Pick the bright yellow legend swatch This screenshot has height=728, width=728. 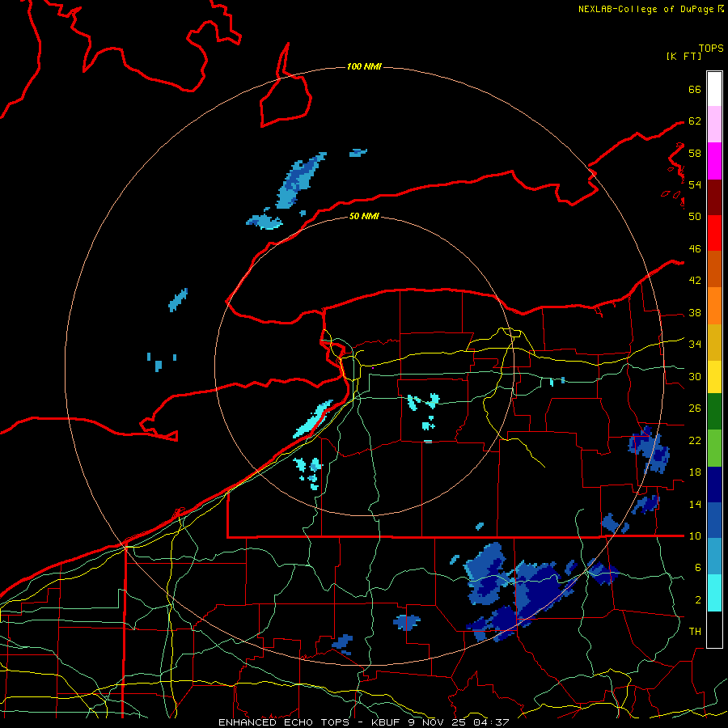714,377
